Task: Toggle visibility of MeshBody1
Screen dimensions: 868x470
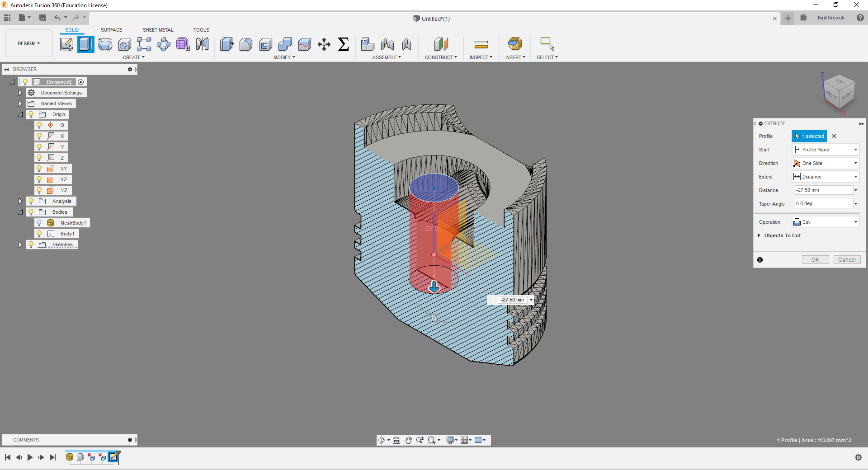Action: 39,223
